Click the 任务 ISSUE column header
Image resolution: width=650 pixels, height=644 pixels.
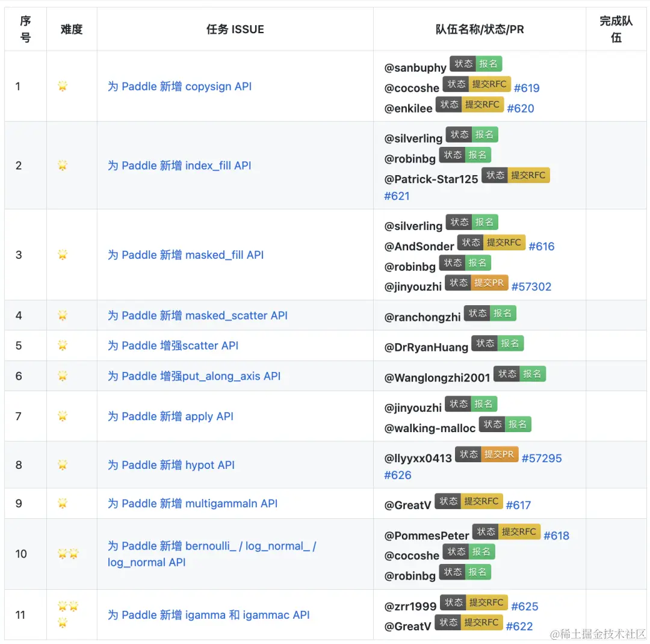coord(235,29)
